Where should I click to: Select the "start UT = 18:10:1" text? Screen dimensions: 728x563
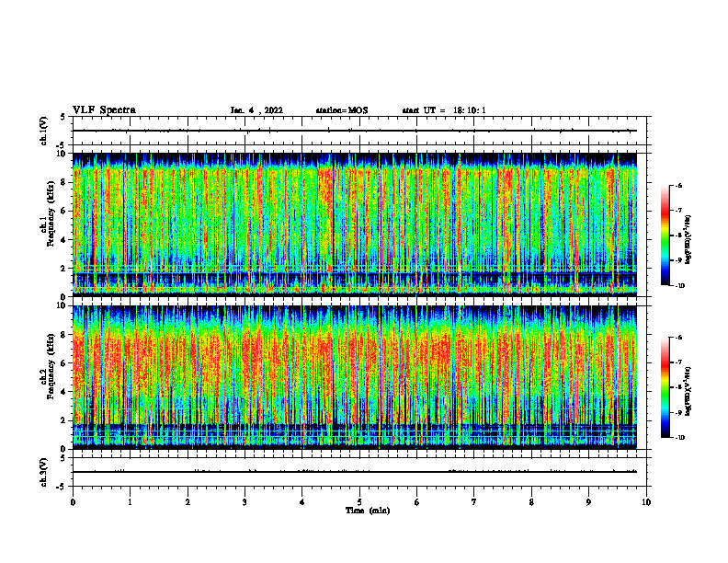pyautogui.click(x=444, y=110)
